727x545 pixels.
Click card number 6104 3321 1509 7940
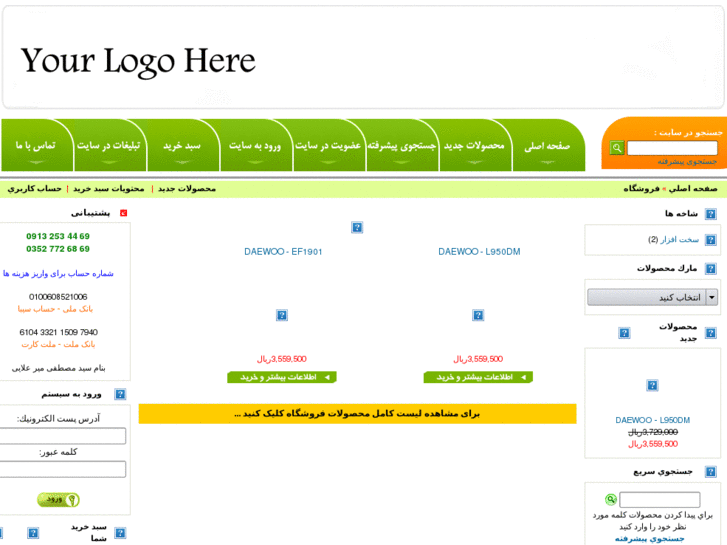58,332
